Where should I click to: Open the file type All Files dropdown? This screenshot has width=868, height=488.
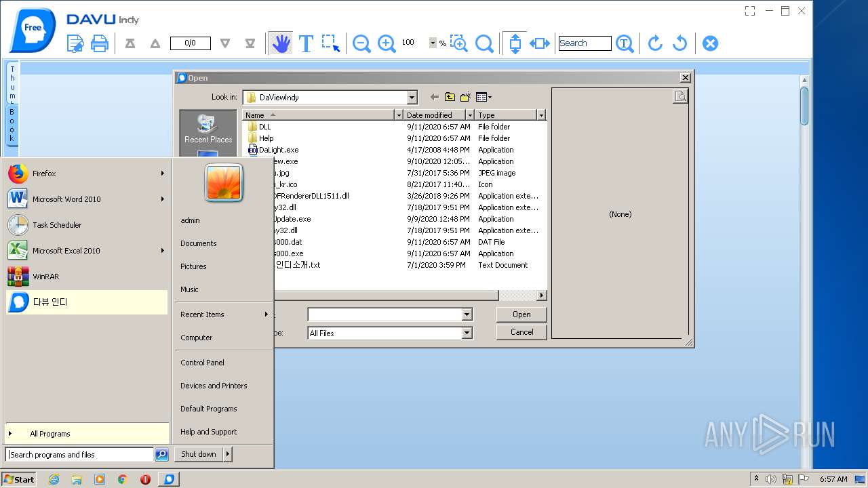tap(467, 333)
